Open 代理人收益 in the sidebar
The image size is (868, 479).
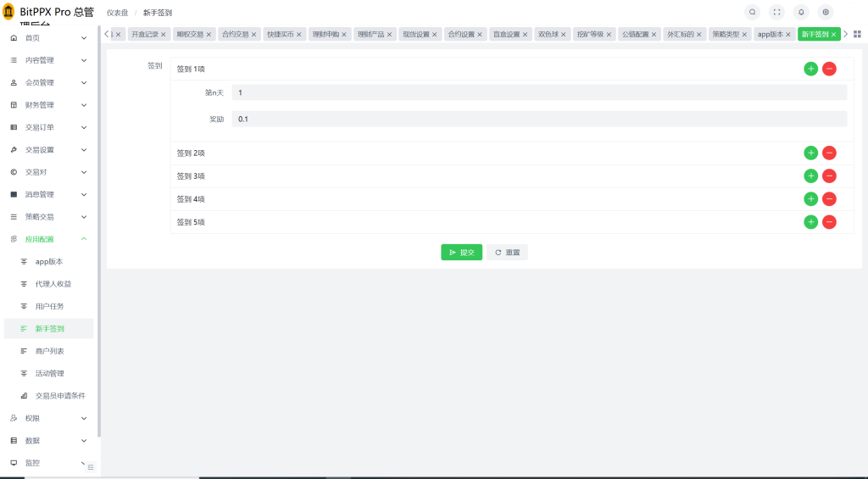48,284
